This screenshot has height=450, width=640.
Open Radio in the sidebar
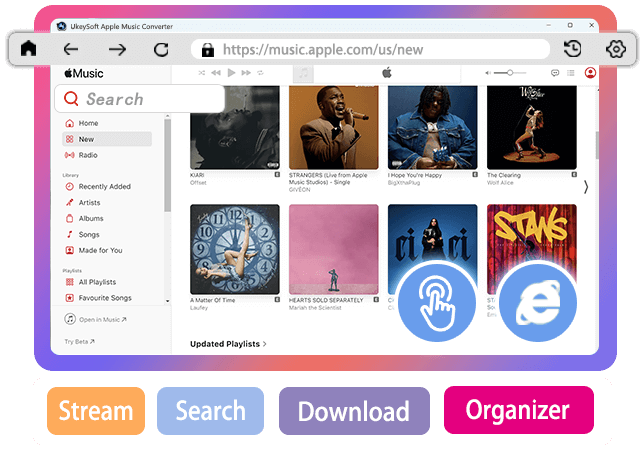click(x=107, y=155)
